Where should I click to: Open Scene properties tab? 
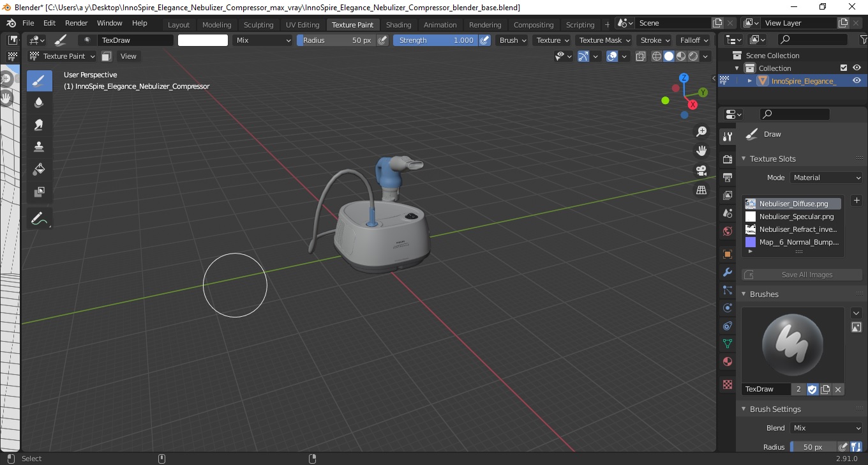click(x=727, y=213)
